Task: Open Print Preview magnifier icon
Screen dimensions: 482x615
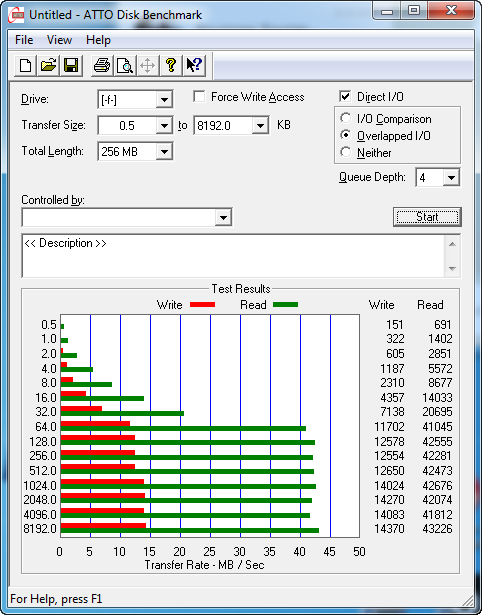Action: click(x=125, y=65)
